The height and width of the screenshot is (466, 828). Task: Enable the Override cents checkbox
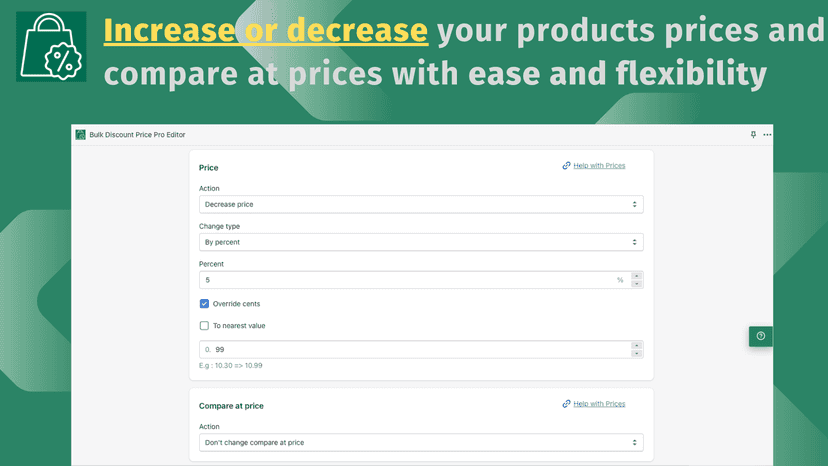coord(204,304)
